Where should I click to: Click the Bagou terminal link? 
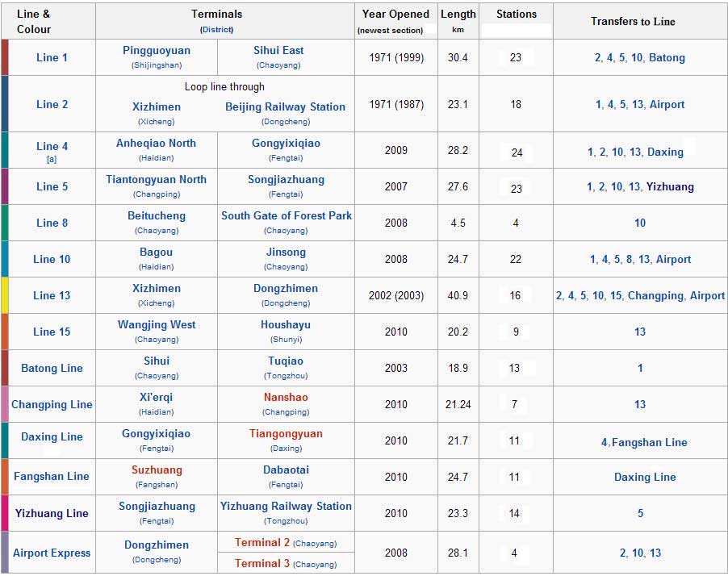coord(156,252)
